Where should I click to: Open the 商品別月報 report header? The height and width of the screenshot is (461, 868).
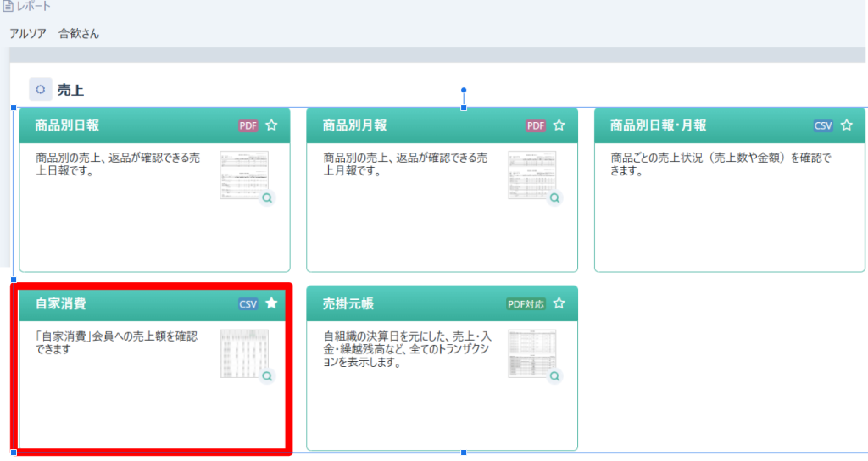click(354, 125)
